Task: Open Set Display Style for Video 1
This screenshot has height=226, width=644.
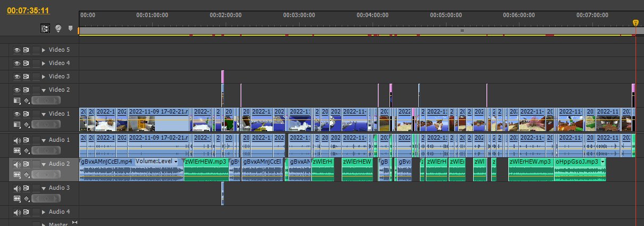Action: point(16,124)
